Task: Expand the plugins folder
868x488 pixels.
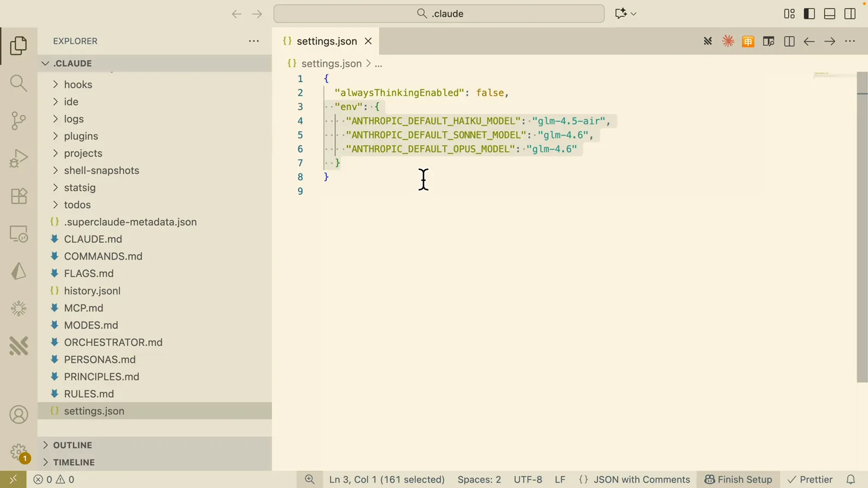Action: tap(155, 136)
